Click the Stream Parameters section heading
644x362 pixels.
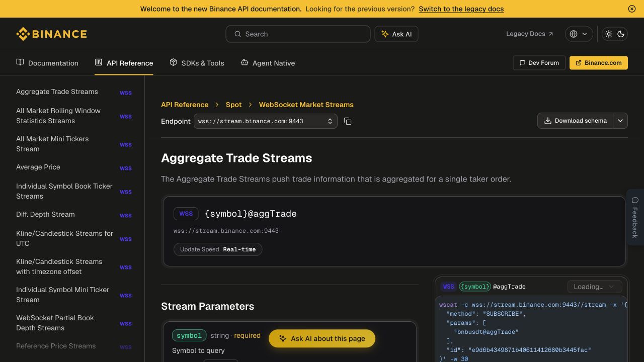[x=207, y=306]
